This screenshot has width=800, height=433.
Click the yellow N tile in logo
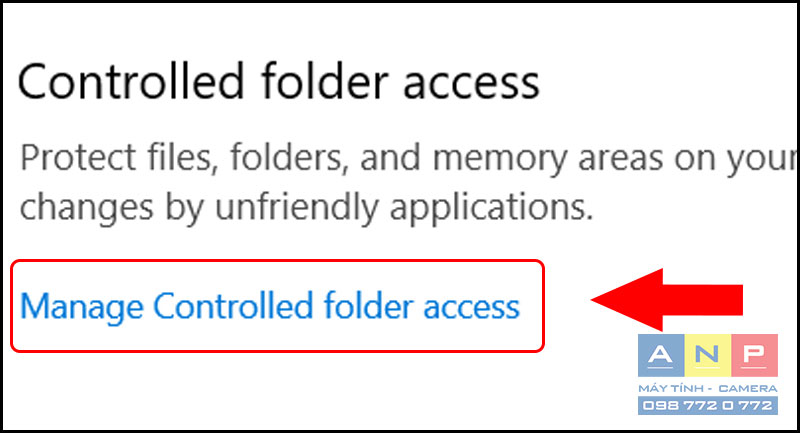click(707, 355)
